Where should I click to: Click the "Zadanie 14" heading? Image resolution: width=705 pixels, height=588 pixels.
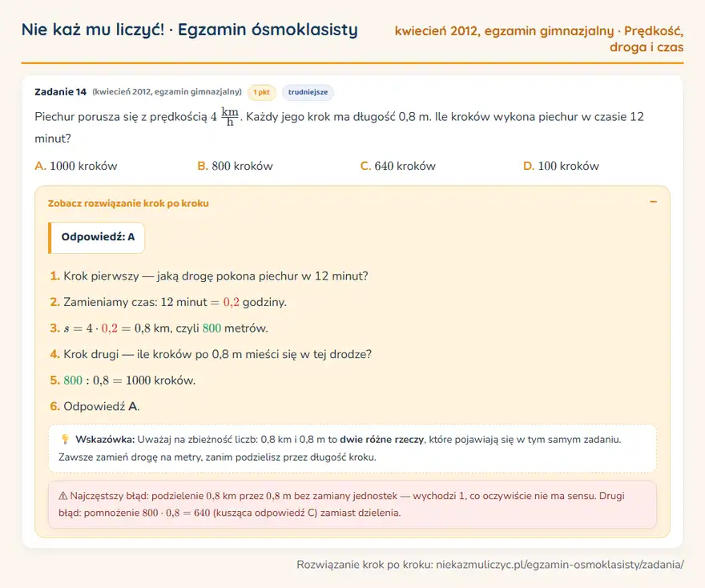[60, 91]
